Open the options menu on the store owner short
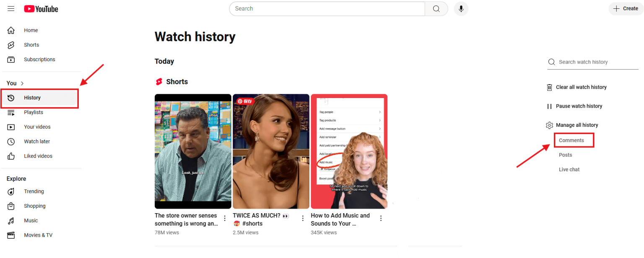 tap(225, 218)
